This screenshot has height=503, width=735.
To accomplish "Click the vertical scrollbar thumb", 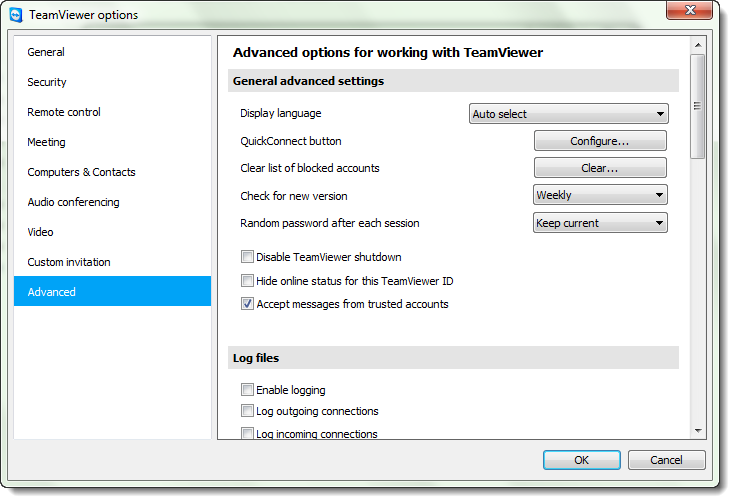I will coord(698,106).
